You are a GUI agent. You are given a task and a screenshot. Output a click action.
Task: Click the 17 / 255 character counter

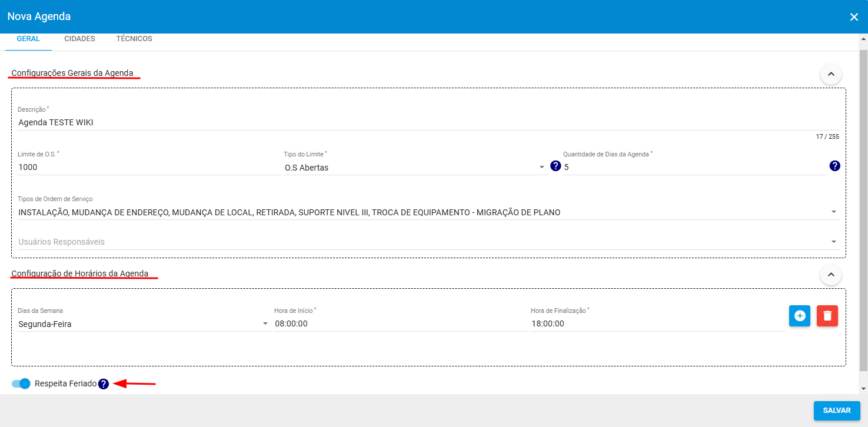[827, 136]
